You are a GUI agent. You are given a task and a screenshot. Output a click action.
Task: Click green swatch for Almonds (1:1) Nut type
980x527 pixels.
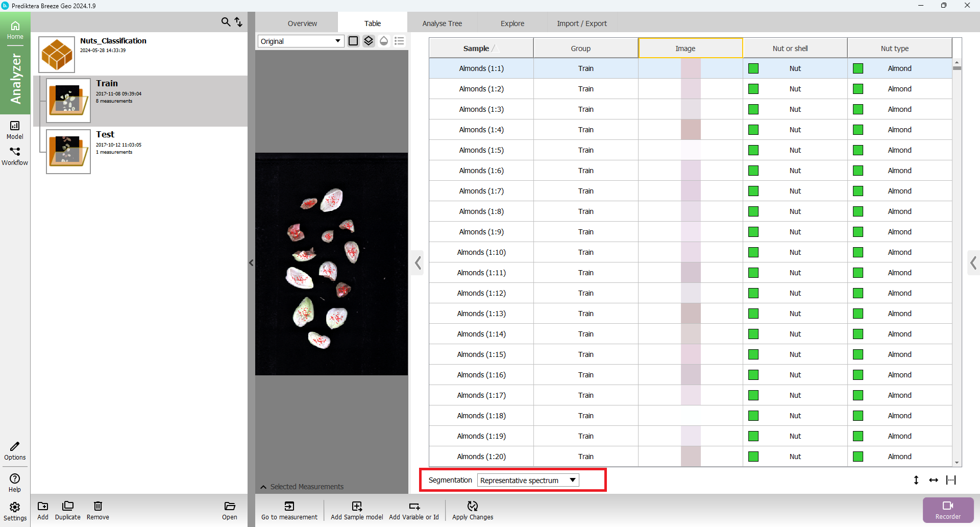(858, 68)
